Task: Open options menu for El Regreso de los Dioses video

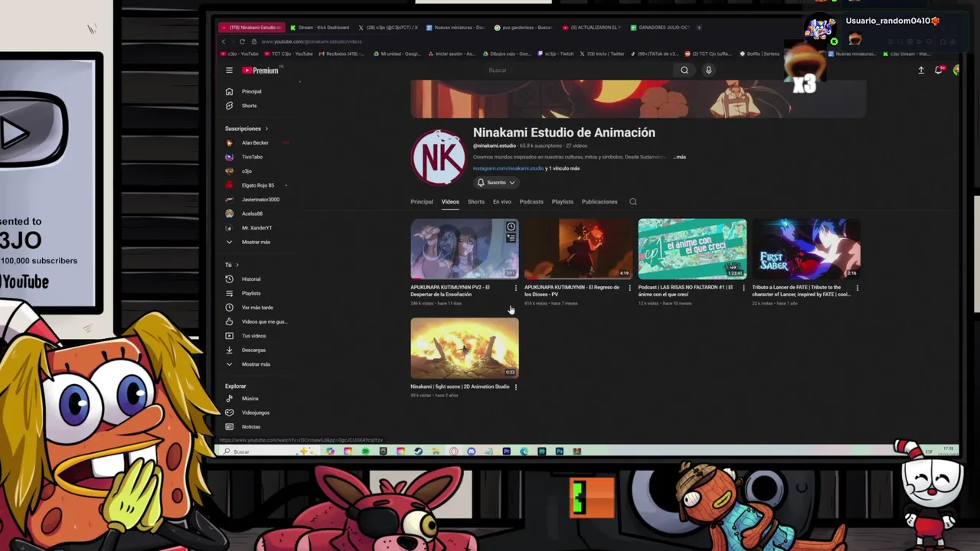Action: (x=629, y=289)
